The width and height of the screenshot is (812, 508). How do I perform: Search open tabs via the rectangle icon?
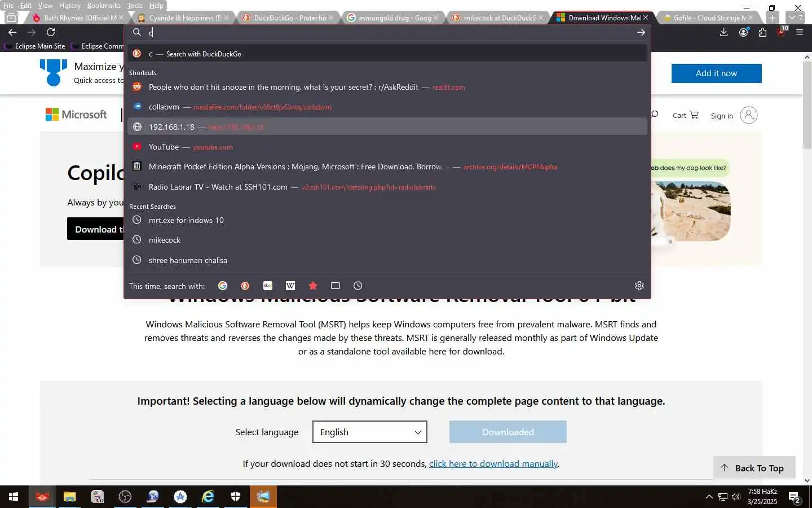pos(336,286)
